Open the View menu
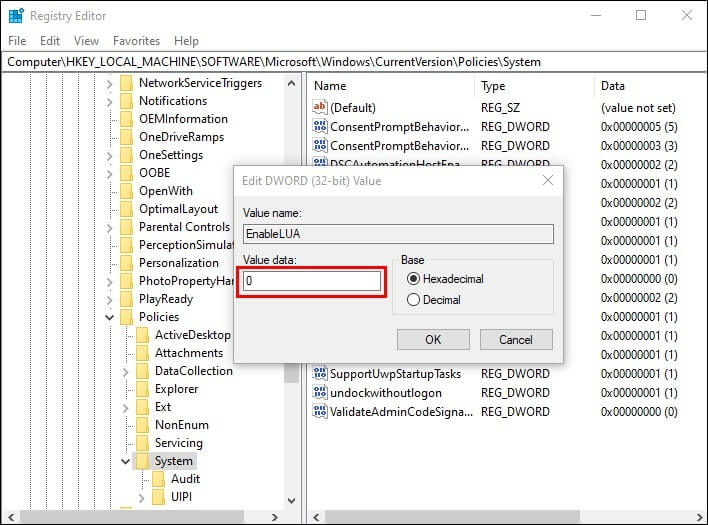 coord(86,41)
